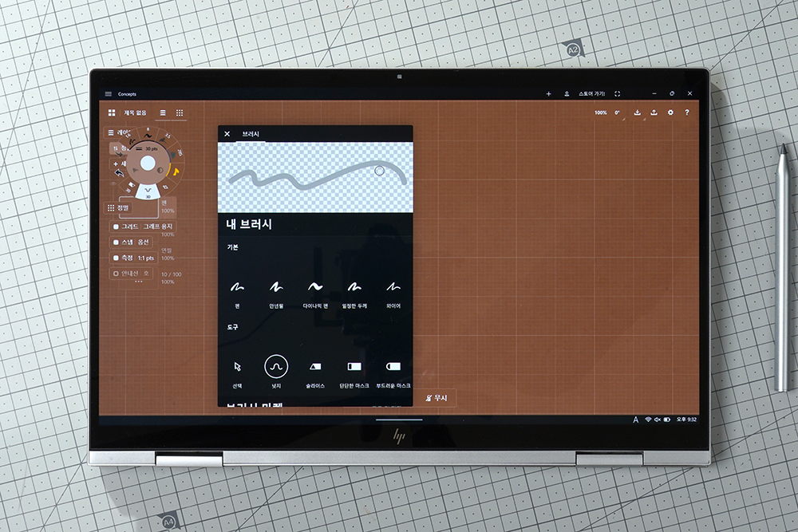Close the 브러시 panel with the X
Image resolution: width=798 pixels, height=532 pixels.
[x=227, y=134]
